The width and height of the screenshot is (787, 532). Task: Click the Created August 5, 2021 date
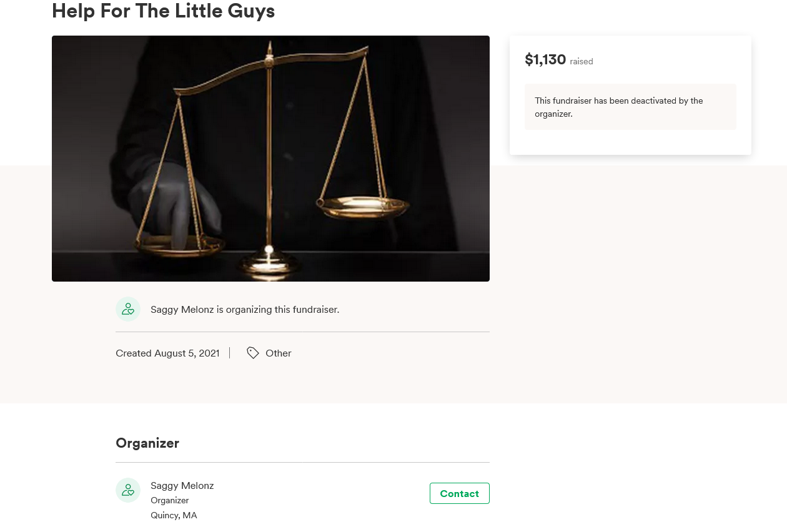pyautogui.click(x=167, y=353)
